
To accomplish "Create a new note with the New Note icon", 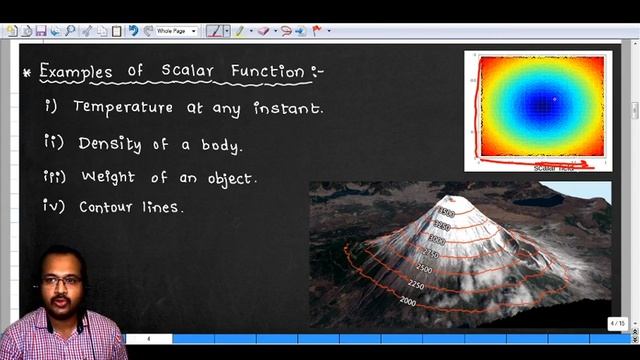I will tap(12, 31).
